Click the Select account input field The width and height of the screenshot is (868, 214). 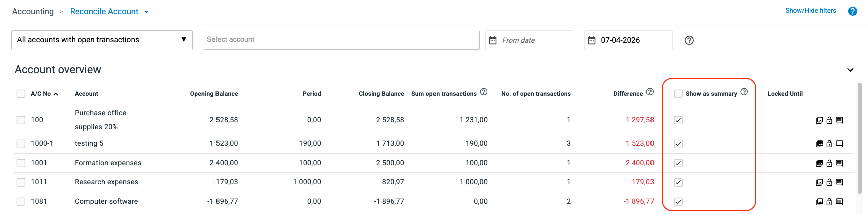[x=341, y=40]
